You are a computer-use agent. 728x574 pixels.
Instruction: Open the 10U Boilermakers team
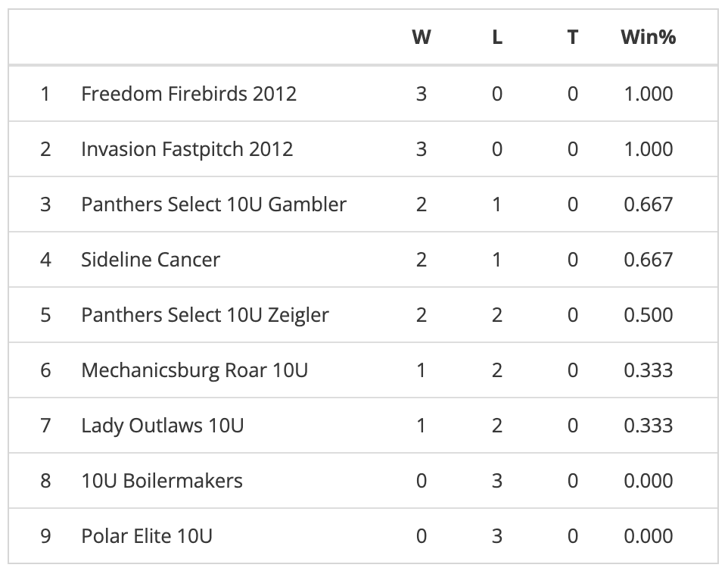tap(162, 481)
